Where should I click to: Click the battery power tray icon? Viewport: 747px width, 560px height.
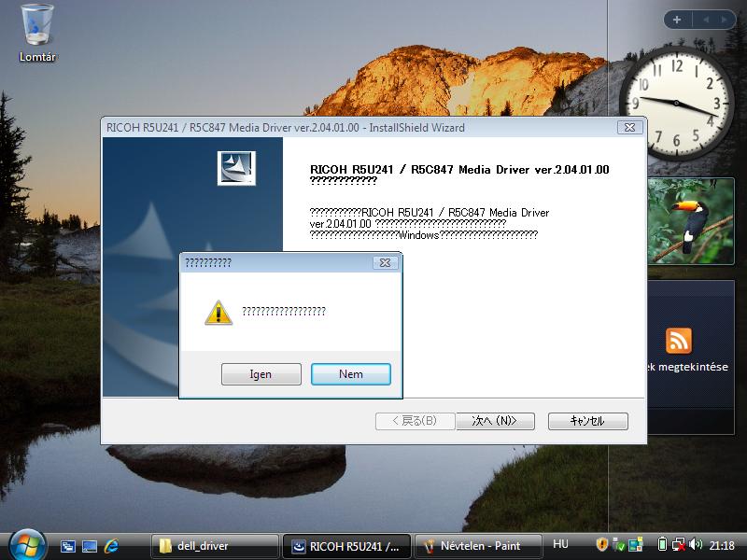tap(663, 545)
